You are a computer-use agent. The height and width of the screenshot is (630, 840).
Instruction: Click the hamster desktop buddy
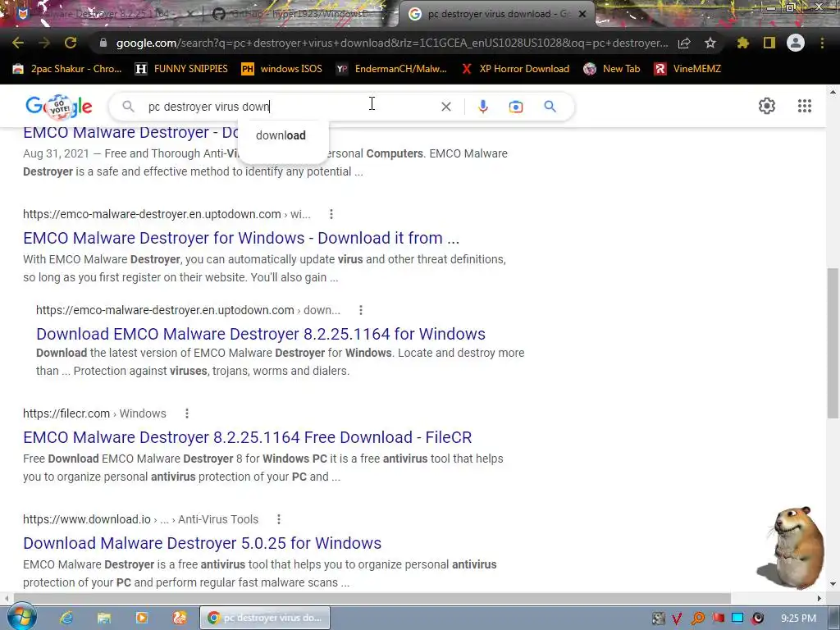[x=792, y=546]
